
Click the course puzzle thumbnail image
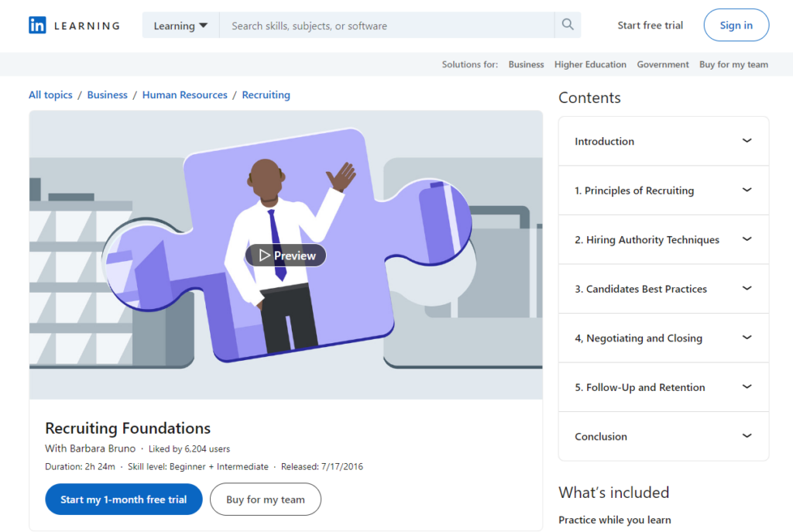point(286,254)
